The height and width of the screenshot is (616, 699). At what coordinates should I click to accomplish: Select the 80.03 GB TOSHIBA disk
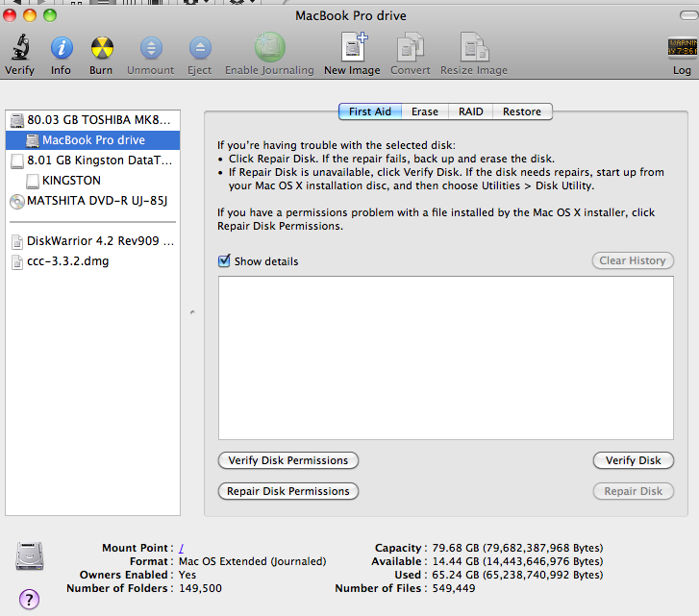[92, 120]
